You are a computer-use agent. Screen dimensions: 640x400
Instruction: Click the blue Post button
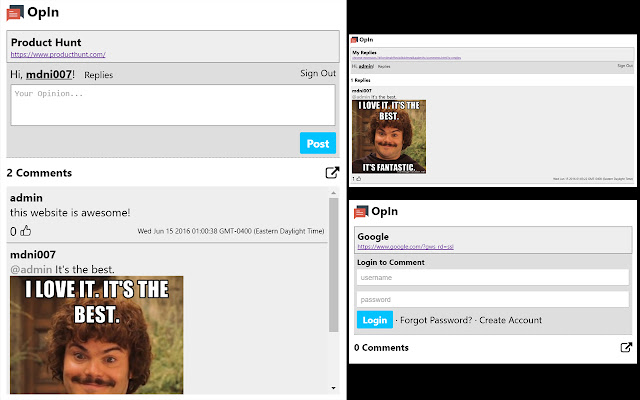(x=318, y=143)
